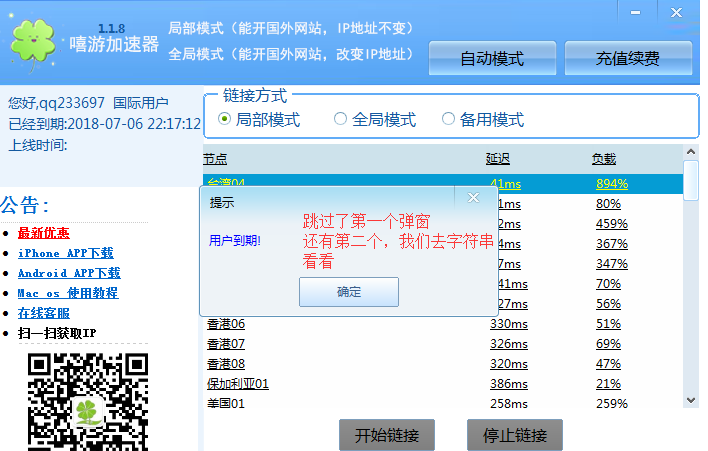Select the 保加利亚01 node row
This screenshot has height=451, width=708.
point(238,384)
